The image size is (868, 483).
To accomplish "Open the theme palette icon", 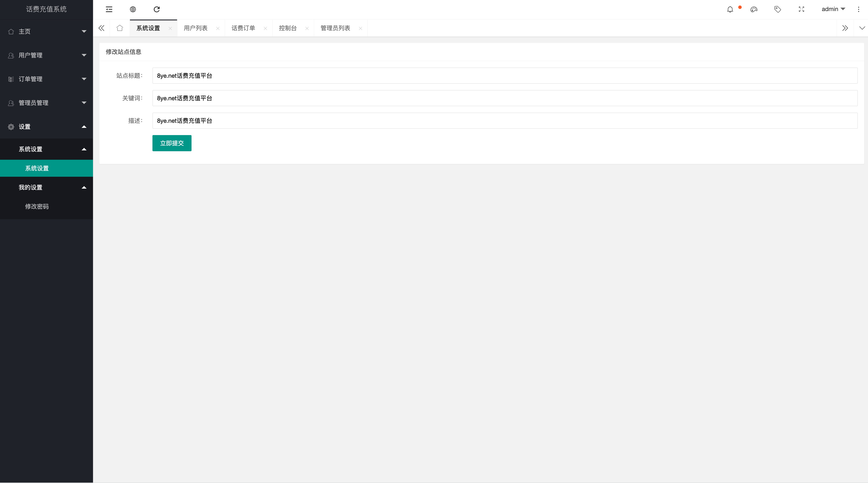I will pyautogui.click(x=754, y=9).
